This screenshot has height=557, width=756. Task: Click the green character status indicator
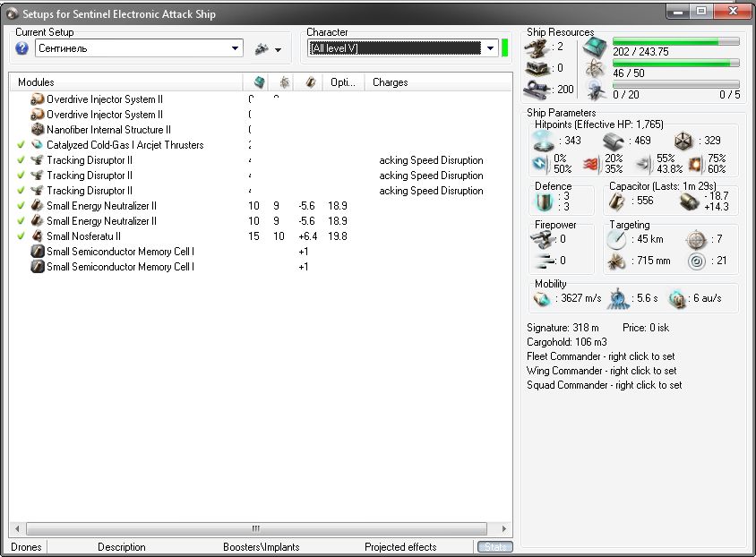[x=505, y=48]
